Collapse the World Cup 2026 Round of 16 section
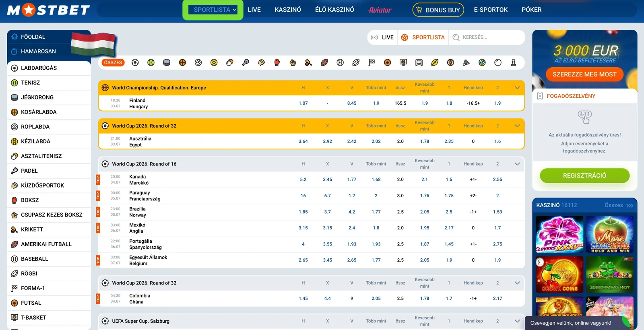 tap(517, 164)
